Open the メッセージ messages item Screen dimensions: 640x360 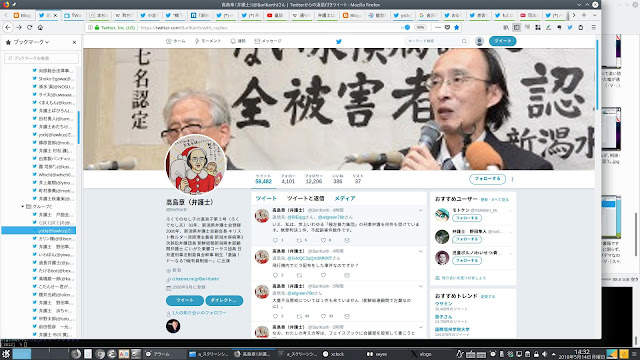pos(268,41)
